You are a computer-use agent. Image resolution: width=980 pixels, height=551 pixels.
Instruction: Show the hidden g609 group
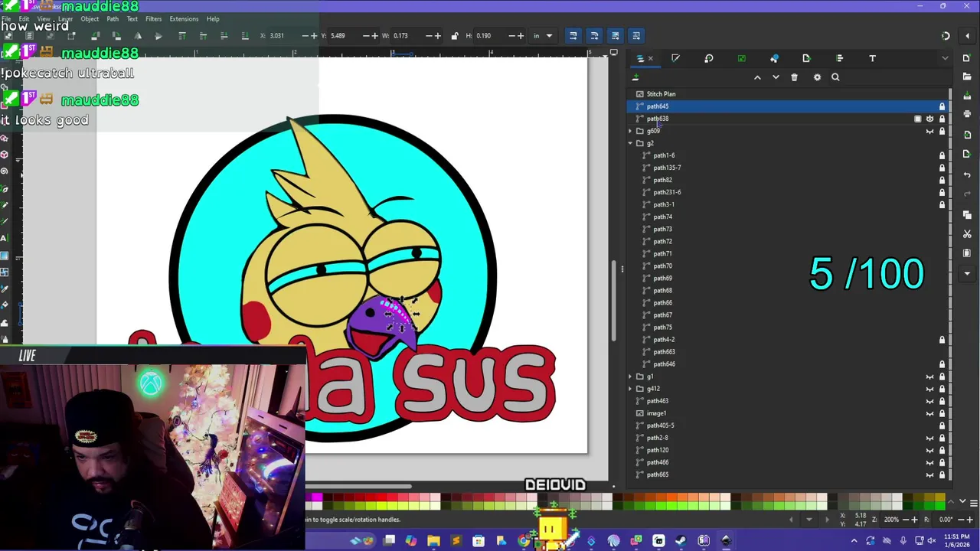click(929, 131)
